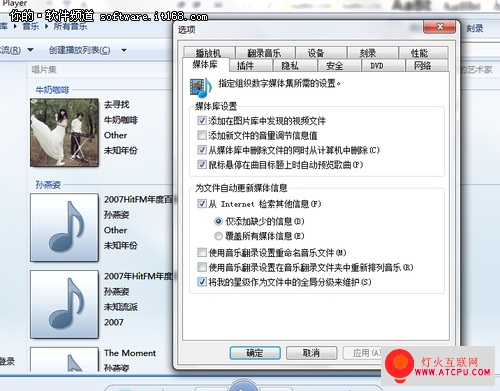Select the 2007年HitFM album note icon
This screenshot has width=500, height=391.
point(64,304)
